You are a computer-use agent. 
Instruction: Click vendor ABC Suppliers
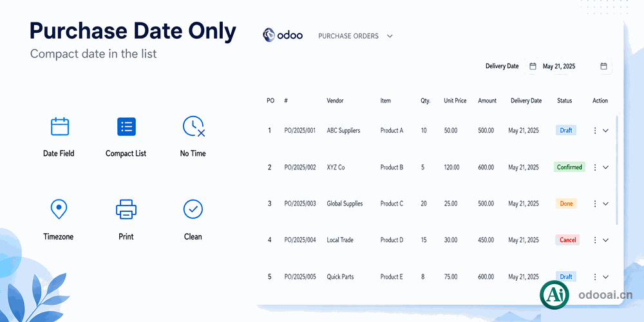coord(343,131)
